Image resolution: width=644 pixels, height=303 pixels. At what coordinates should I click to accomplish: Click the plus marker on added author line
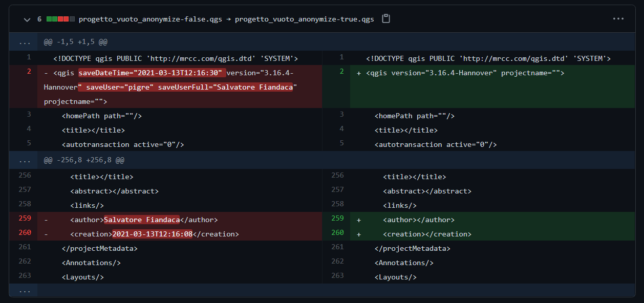click(x=359, y=220)
